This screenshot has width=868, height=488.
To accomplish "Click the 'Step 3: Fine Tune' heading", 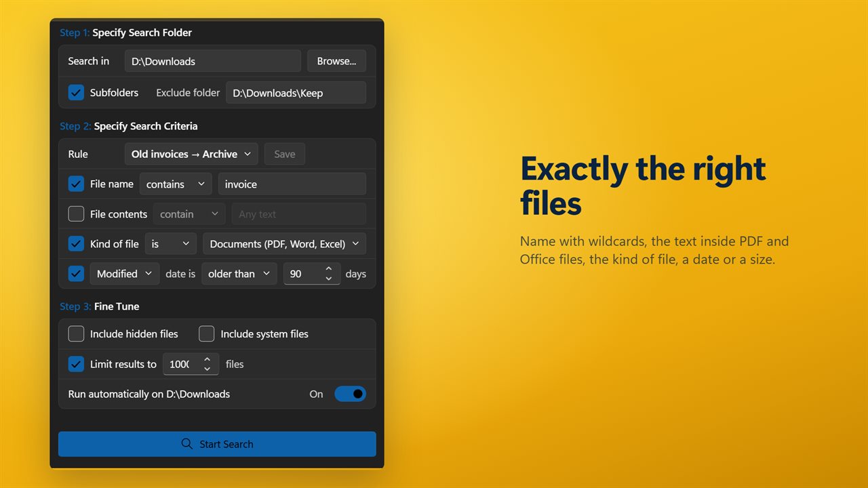I will 100,306.
